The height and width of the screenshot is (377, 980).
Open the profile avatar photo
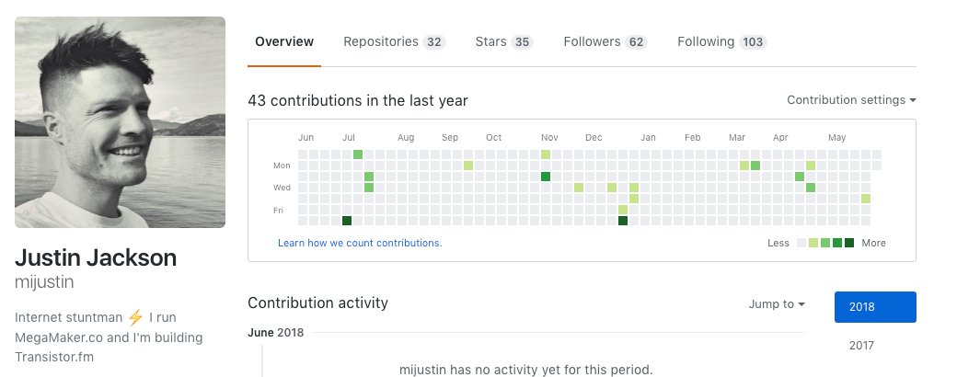120,121
